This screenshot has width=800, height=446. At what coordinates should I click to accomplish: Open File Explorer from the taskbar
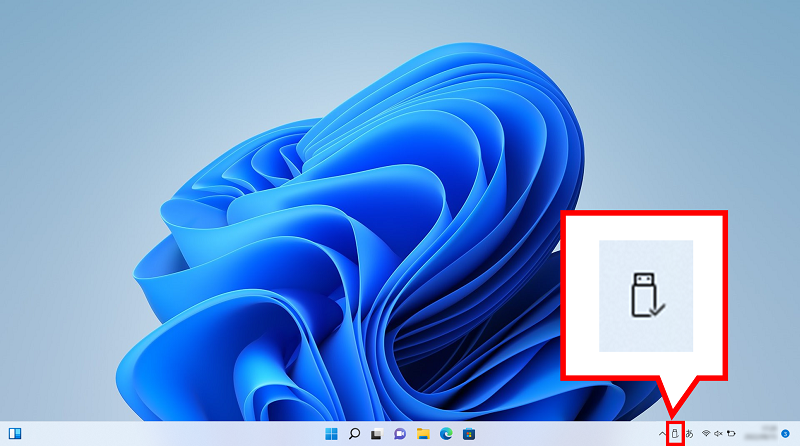(x=423, y=434)
